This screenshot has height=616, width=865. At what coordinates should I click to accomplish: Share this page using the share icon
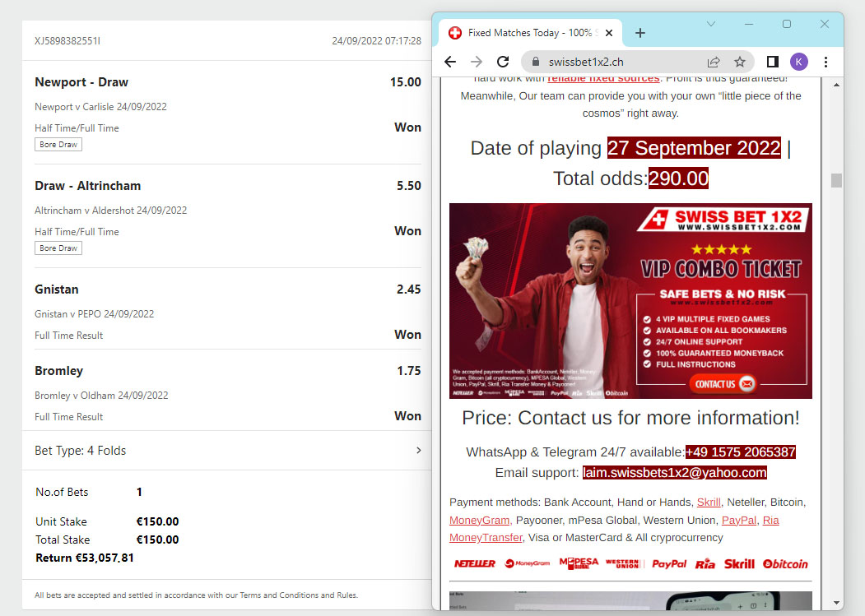[x=714, y=62]
